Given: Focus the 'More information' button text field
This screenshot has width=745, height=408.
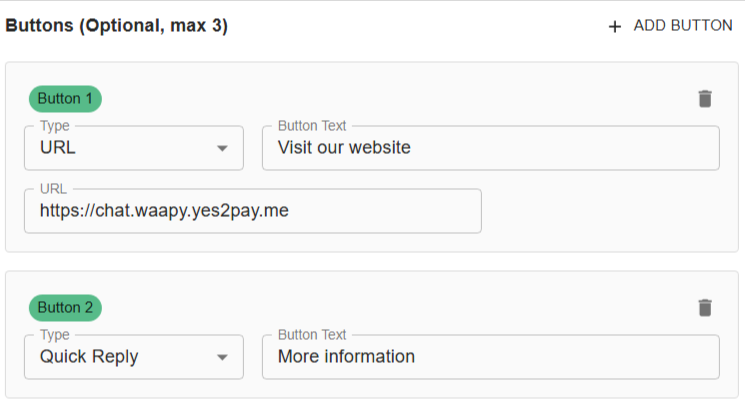Looking at the screenshot, I should click(490, 357).
